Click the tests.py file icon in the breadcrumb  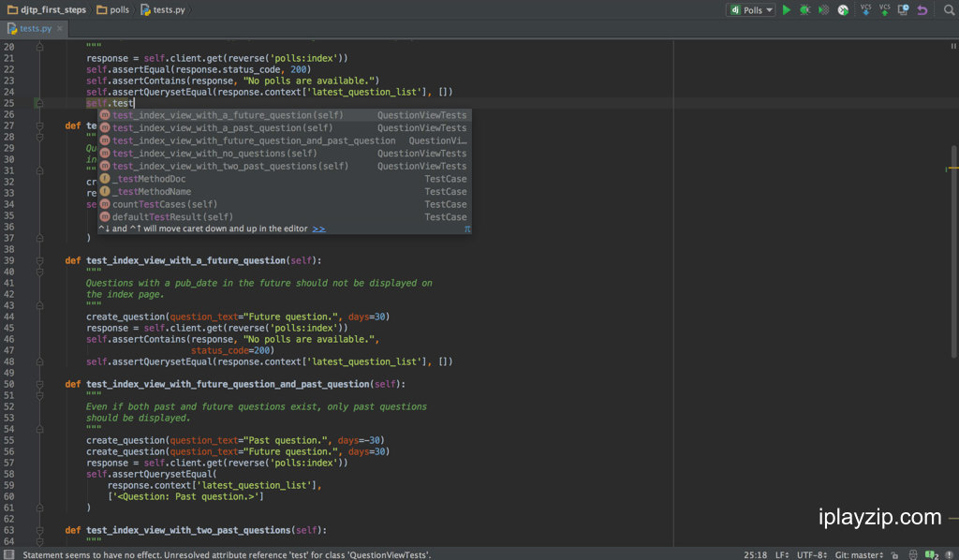coord(145,9)
